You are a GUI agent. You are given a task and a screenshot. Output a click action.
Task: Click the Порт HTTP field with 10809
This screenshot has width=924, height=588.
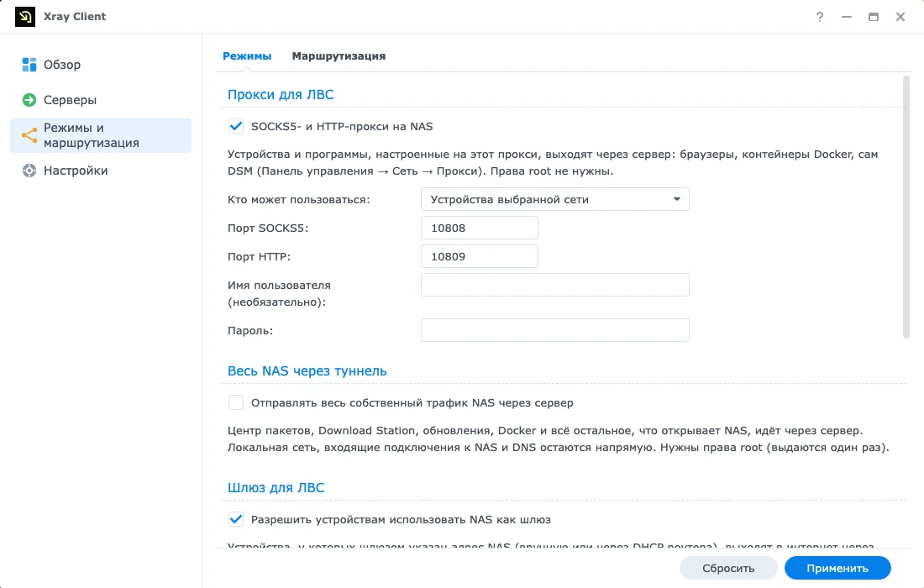479,256
